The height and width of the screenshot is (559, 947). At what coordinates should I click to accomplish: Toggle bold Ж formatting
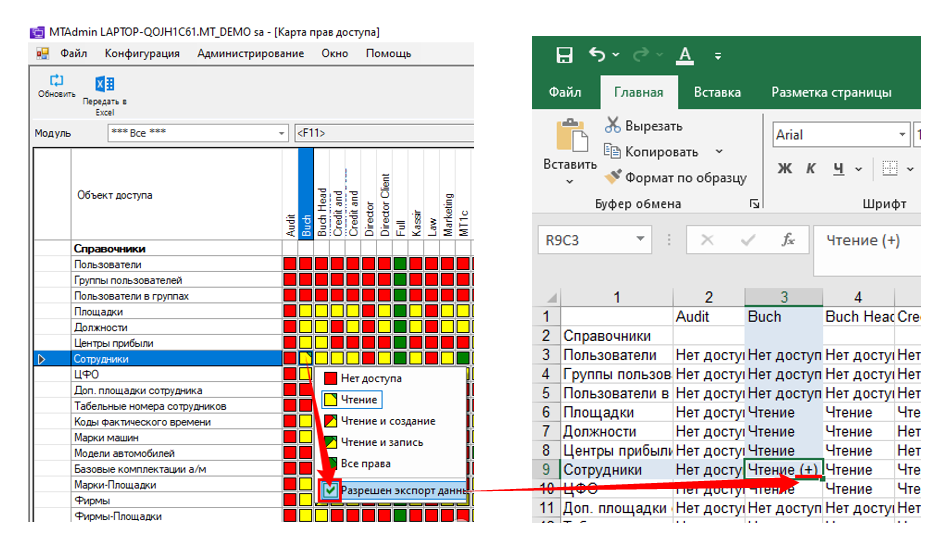pos(785,168)
